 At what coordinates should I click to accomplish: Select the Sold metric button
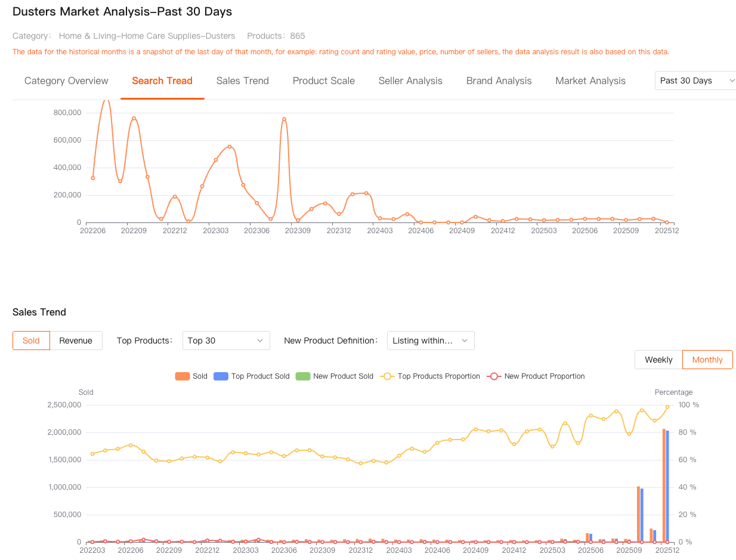point(31,341)
